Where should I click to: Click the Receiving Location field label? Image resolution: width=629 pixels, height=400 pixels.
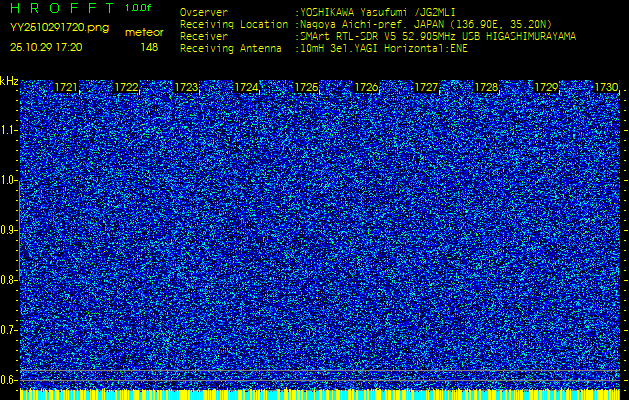click(x=234, y=24)
